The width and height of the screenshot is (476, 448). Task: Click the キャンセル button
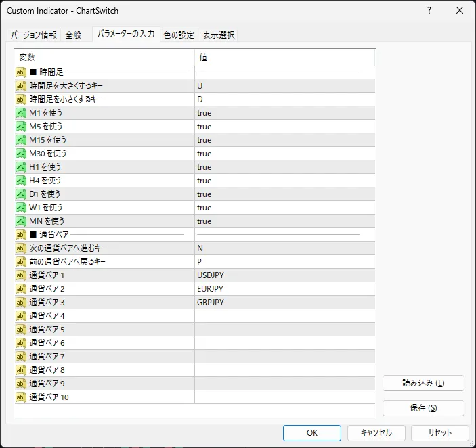376,433
